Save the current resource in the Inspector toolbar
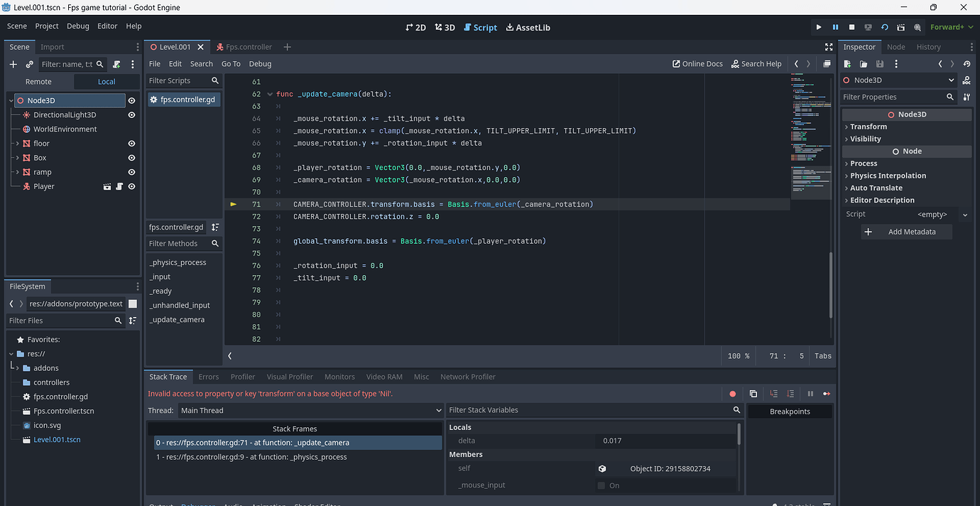 point(878,64)
